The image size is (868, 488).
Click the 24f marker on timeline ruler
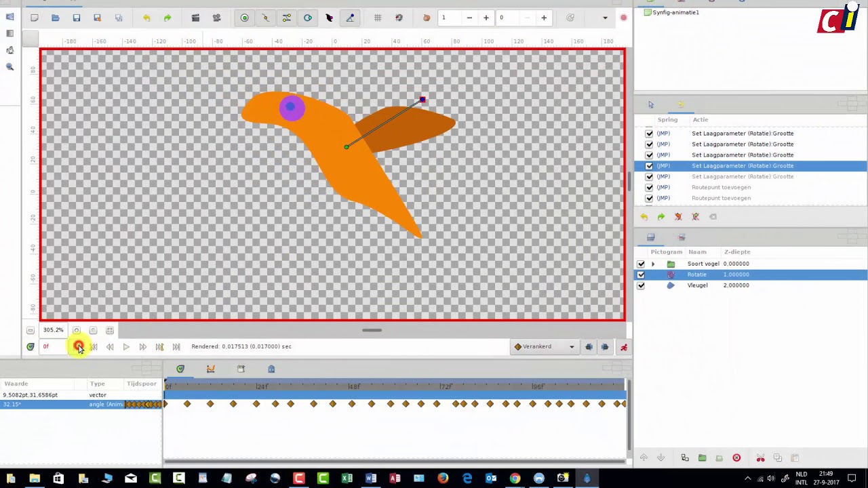(x=262, y=386)
